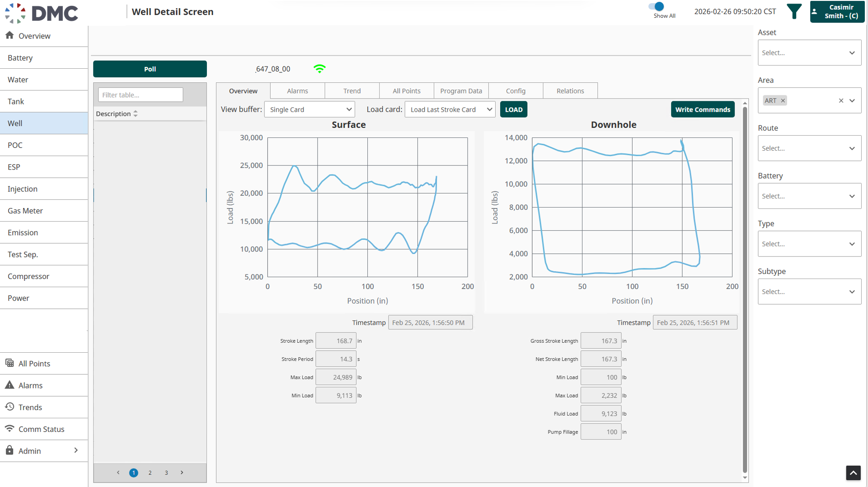Open Trends history icon in sidebar
Image resolution: width=868 pixels, height=487 pixels.
click(9, 407)
